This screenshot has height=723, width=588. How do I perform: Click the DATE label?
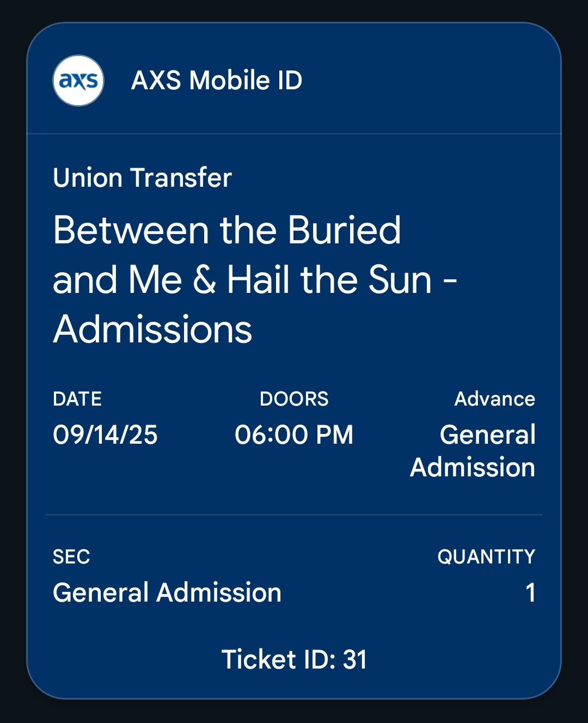tap(77, 399)
